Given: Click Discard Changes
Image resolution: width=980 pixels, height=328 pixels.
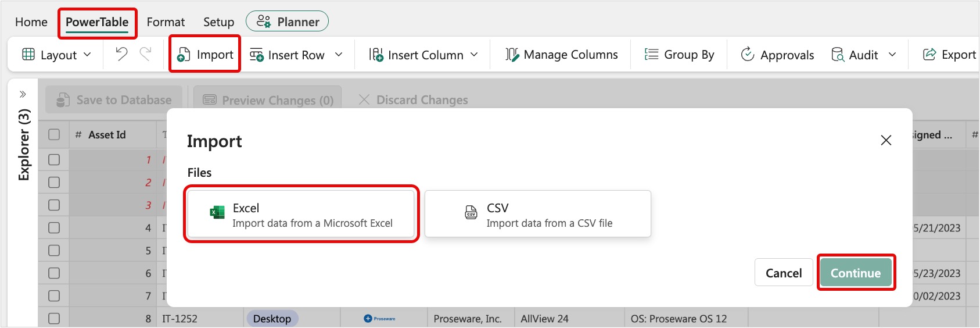Looking at the screenshot, I should (x=413, y=100).
